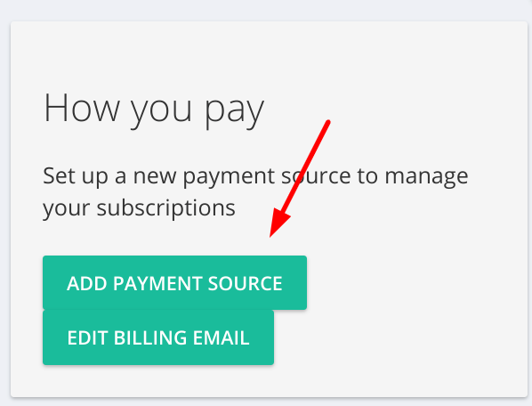
Task: Click the tail end of the red arrow
Action: (327, 122)
